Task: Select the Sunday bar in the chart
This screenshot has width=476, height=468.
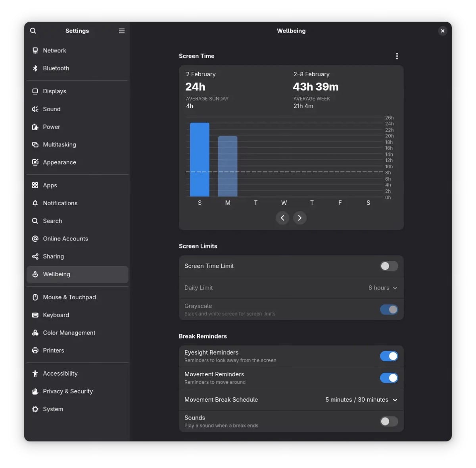Action: (x=200, y=160)
